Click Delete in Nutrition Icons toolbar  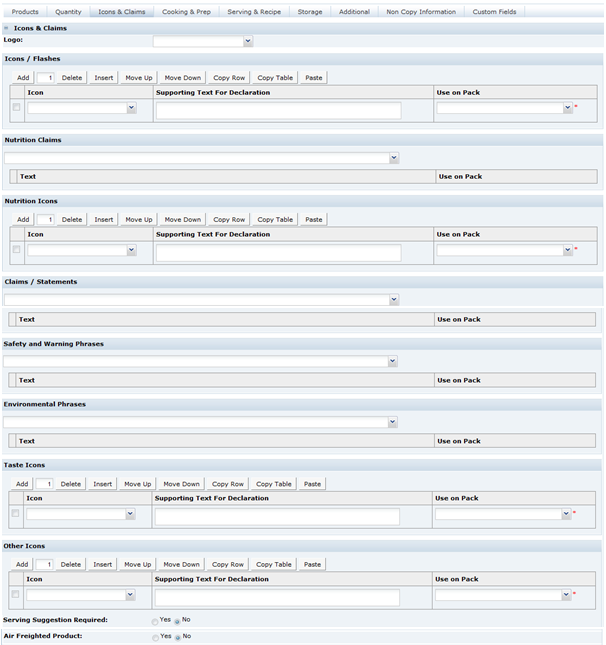tap(72, 220)
